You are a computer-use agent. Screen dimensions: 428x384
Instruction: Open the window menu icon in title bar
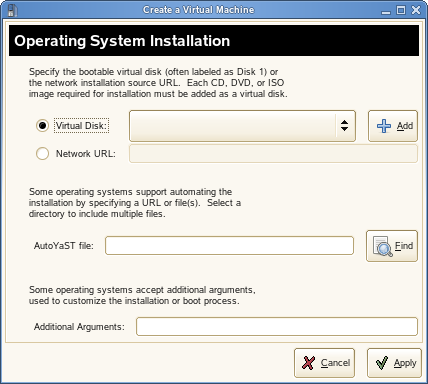click(12, 10)
